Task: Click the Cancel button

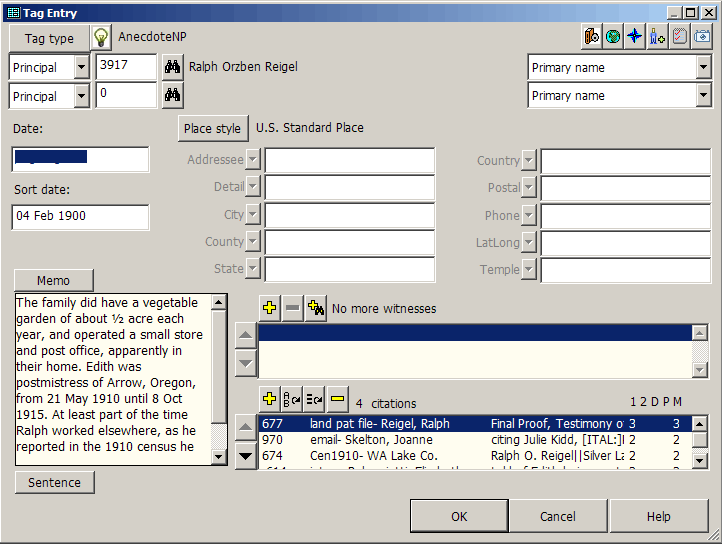Action: click(558, 516)
